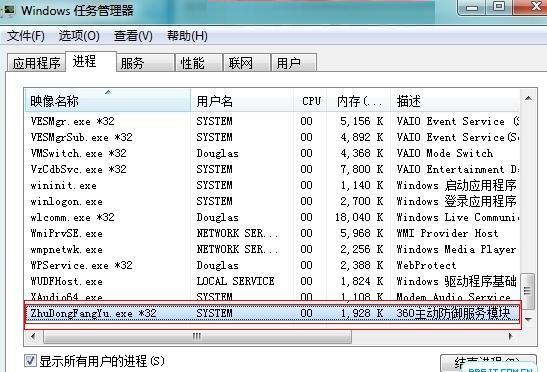Click the 360主动防御服务模块 description
The image size is (547, 372).
(454, 313)
